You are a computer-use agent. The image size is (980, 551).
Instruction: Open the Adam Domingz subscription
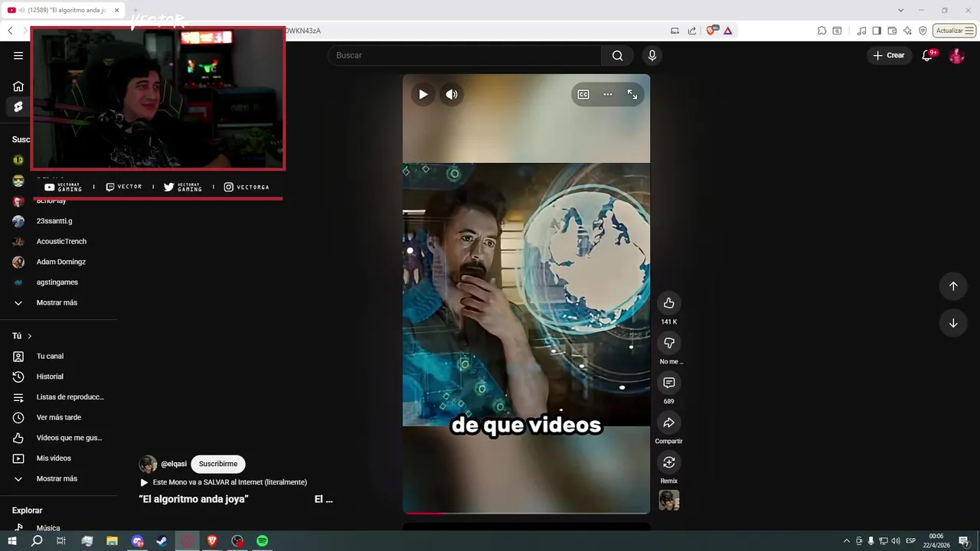pos(60,262)
